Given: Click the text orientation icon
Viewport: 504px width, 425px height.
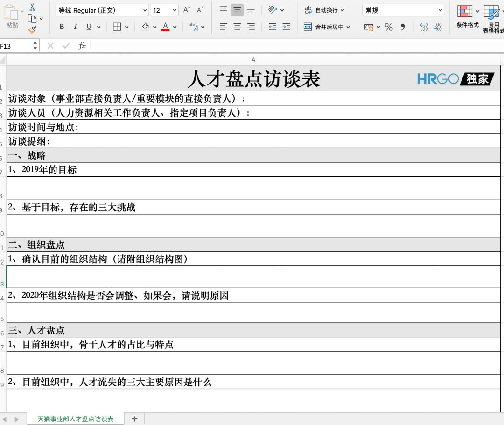Looking at the screenshot, I should (x=273, y=10).
